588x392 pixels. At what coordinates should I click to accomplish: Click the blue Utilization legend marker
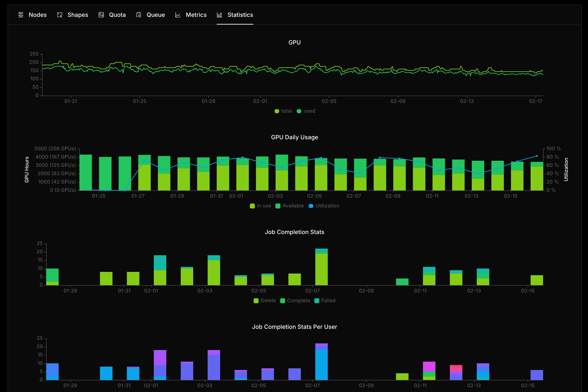pyautogui.click(x=311, y=206)
